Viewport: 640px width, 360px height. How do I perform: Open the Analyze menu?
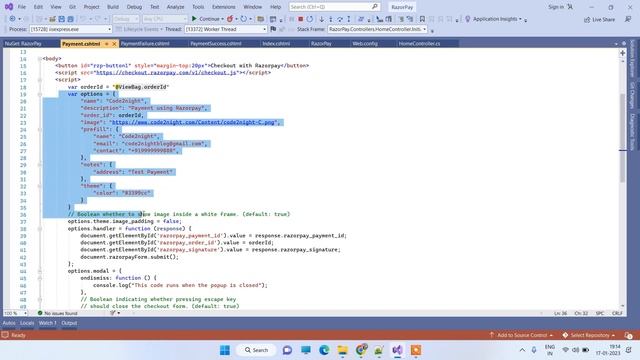tap(176, 7)
